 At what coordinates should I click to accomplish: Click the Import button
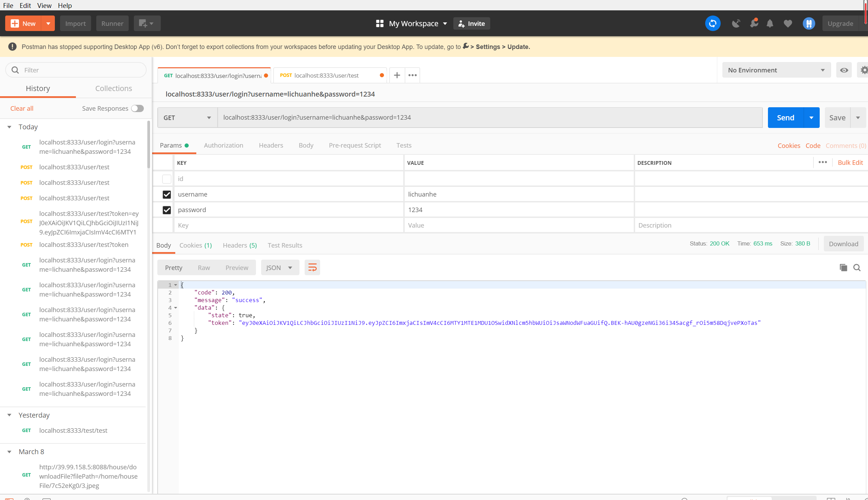tap(76, 23)
